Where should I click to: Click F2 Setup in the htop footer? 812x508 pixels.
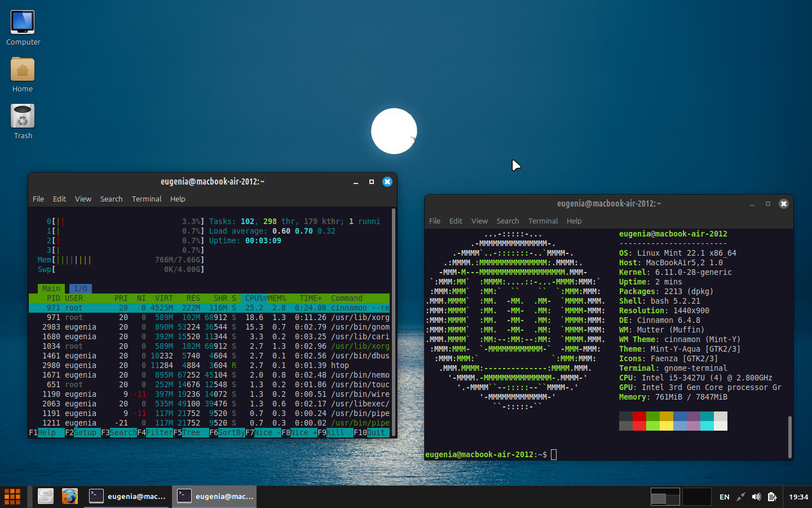click(83, 432)
